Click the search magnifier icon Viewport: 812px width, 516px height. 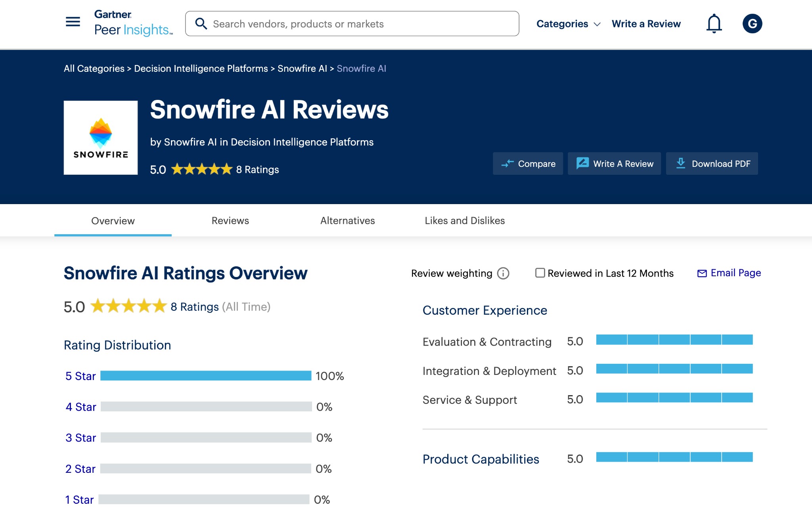coord(201,23)
